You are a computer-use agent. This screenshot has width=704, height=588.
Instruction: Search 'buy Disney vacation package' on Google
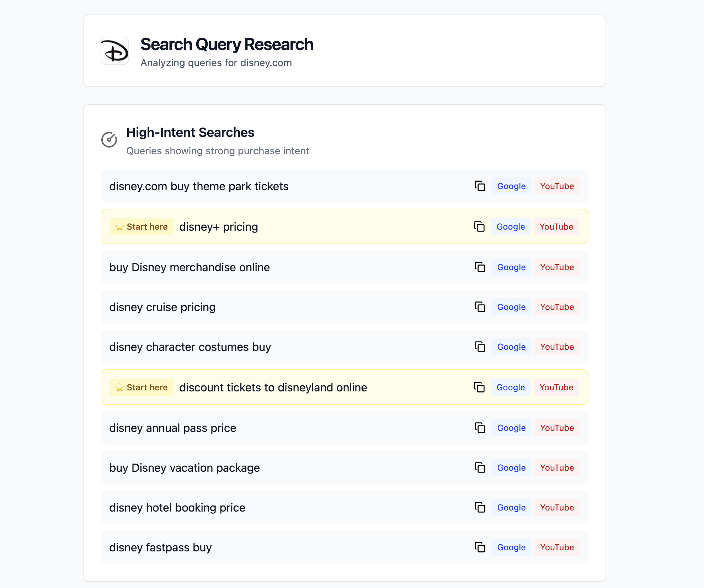(x=511, y=467)
